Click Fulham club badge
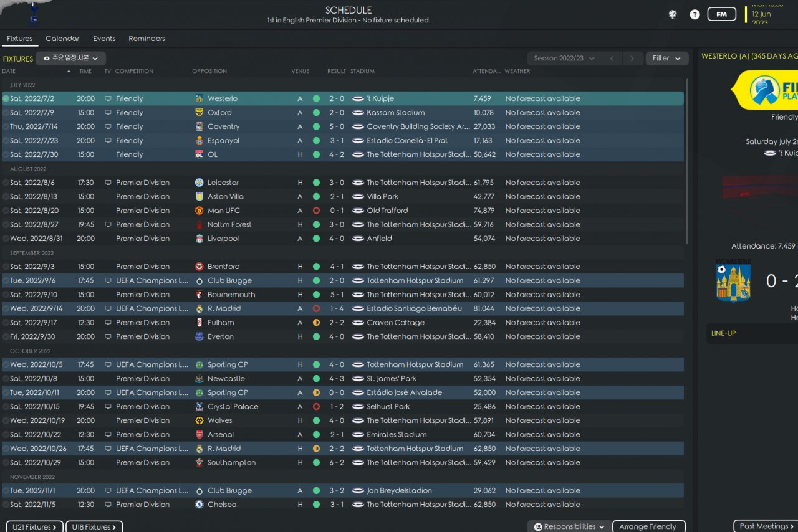The height and width of the screenshot is (532, 798). 199,323
